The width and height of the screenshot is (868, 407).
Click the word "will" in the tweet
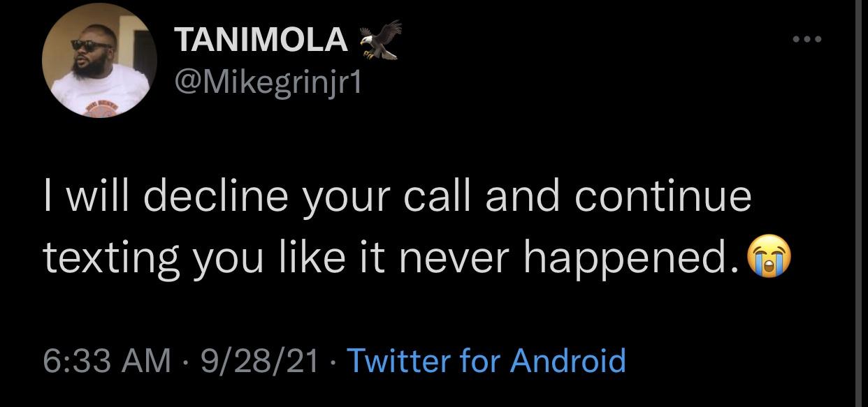tap(92, 196)
